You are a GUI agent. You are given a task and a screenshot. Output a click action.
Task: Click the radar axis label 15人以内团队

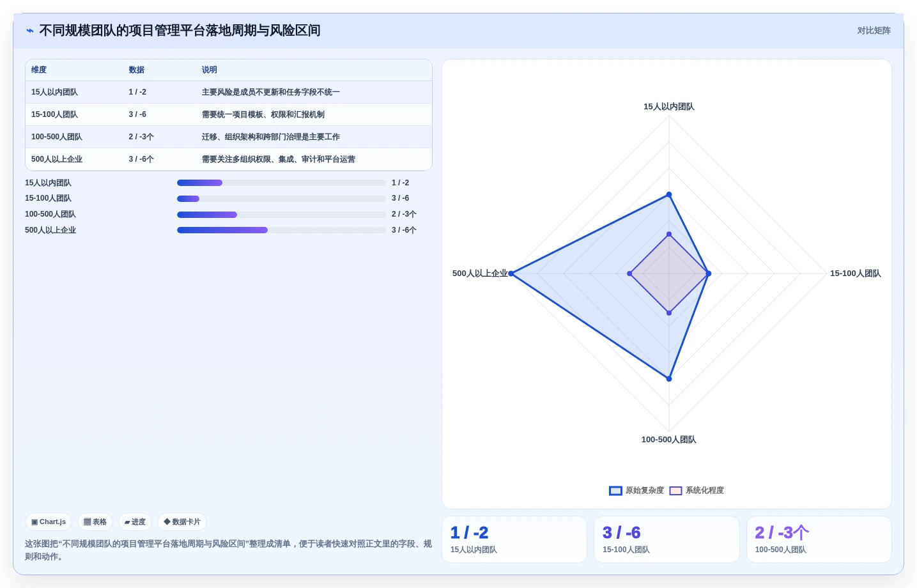(x=669, y=107)
